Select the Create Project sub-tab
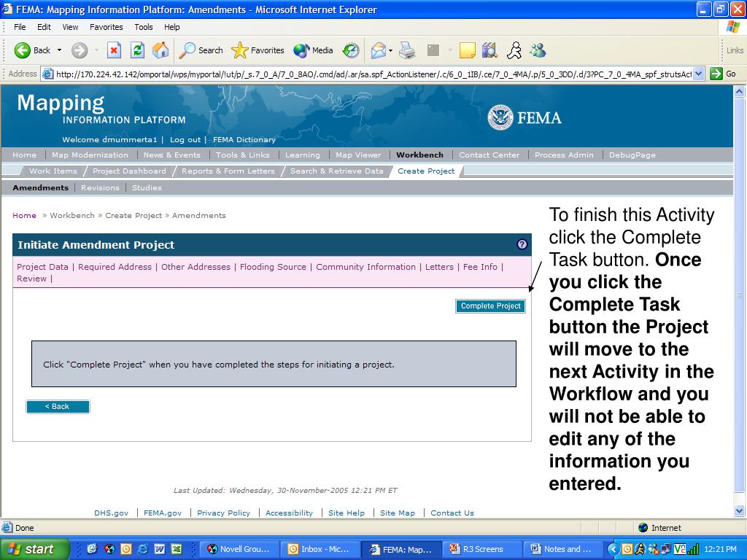The width and height of the screenshot is (747, 560). coord(426,171)
